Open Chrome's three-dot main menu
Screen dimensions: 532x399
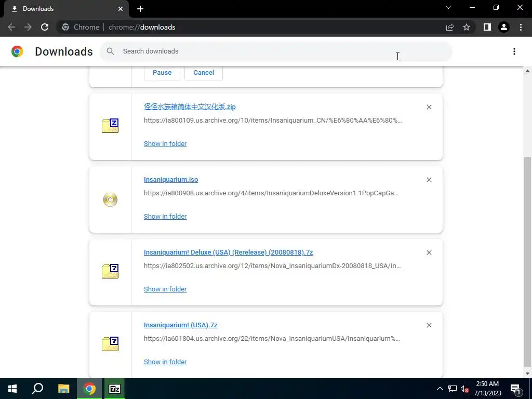521,27
